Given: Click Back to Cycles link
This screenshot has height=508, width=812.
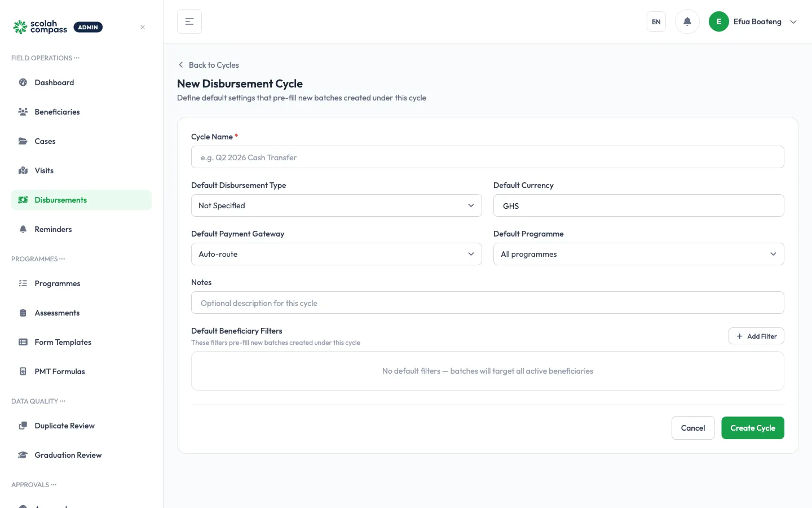Looking at the screenshot, I should pos(209,65).
